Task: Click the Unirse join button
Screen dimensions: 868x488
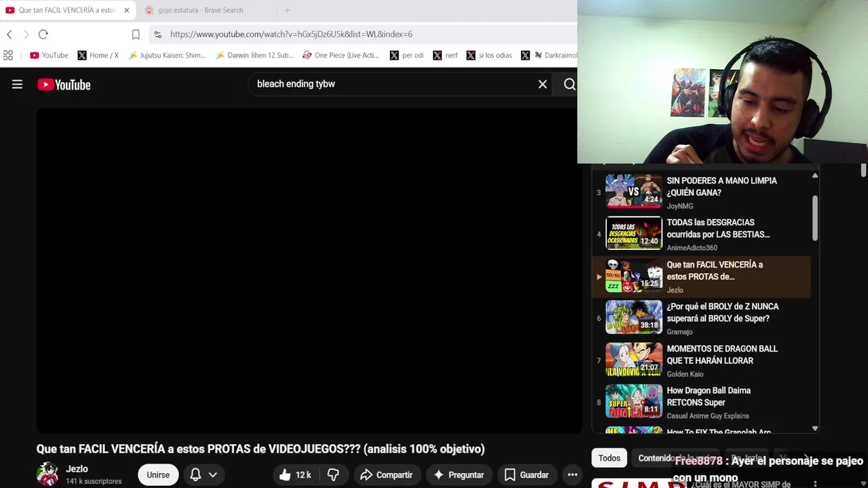Action: tap(158, 474)
